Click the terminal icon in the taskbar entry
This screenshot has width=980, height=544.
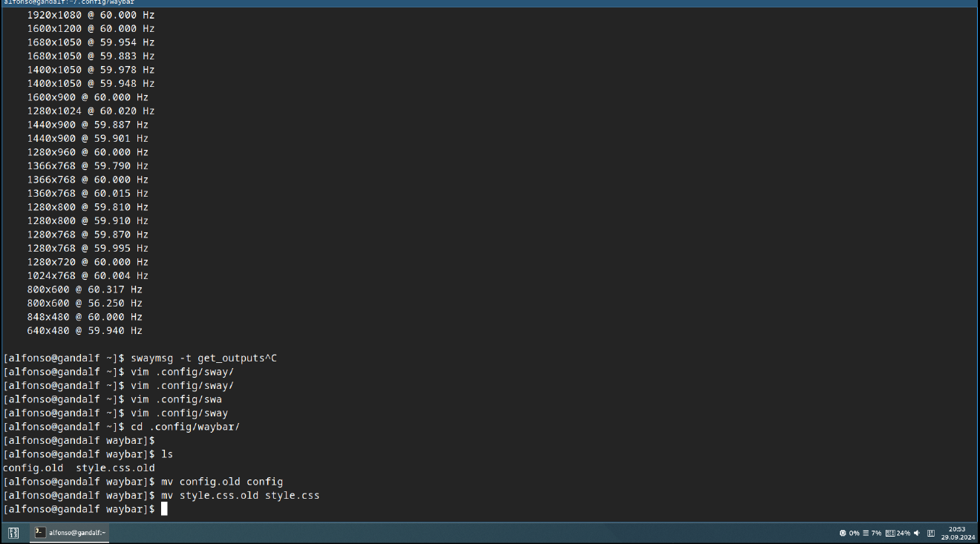point(39,532)
